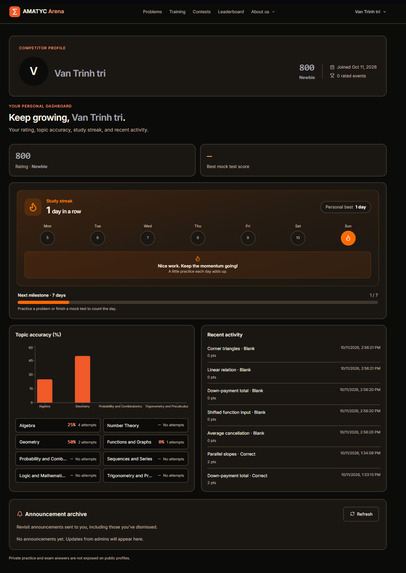The width and height of the screenshot is (406, 573).
Task: Open the Training menu item
Action: point(177,12)
